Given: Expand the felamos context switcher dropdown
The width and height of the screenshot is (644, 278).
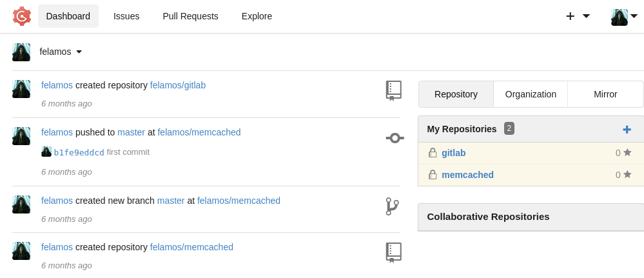Looking at the screenshot, I should 61,52.
